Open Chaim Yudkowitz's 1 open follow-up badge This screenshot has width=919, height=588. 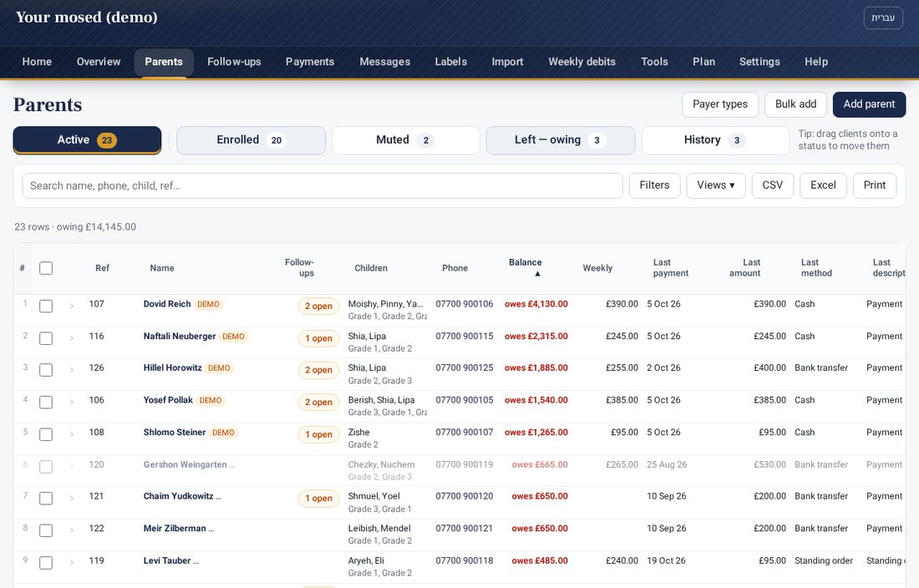(318, 499)
